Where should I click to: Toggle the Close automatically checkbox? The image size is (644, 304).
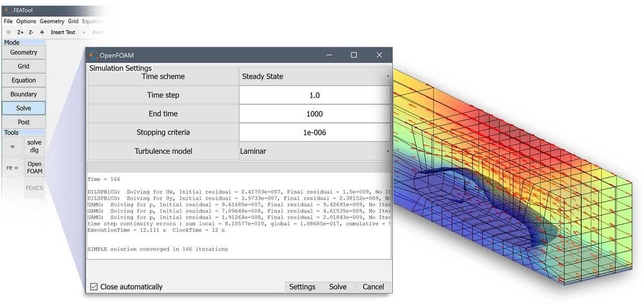(94, 287)
